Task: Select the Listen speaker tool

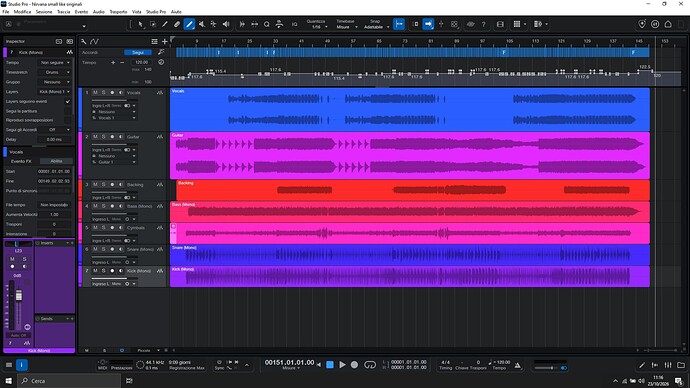Action: point(226,24)
